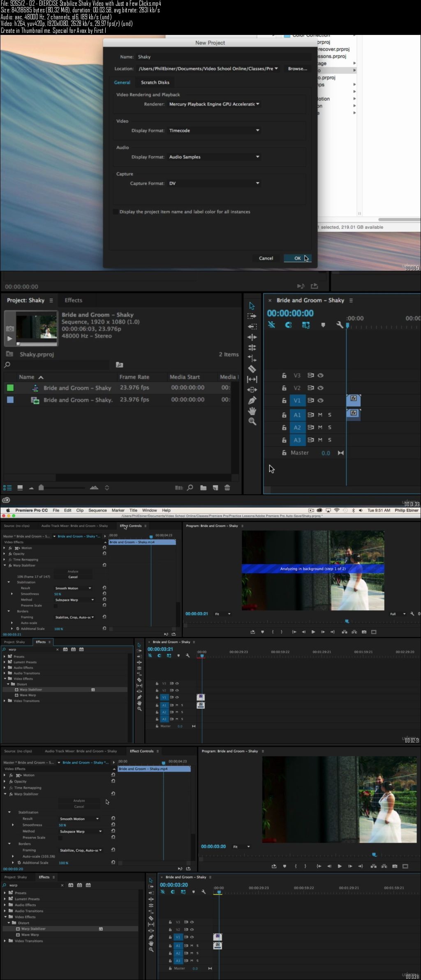Hide V2 track output in the enlarged timeline
Image resolution: width=421 pixels, height=980 pixels.
[x=320, y=387]
